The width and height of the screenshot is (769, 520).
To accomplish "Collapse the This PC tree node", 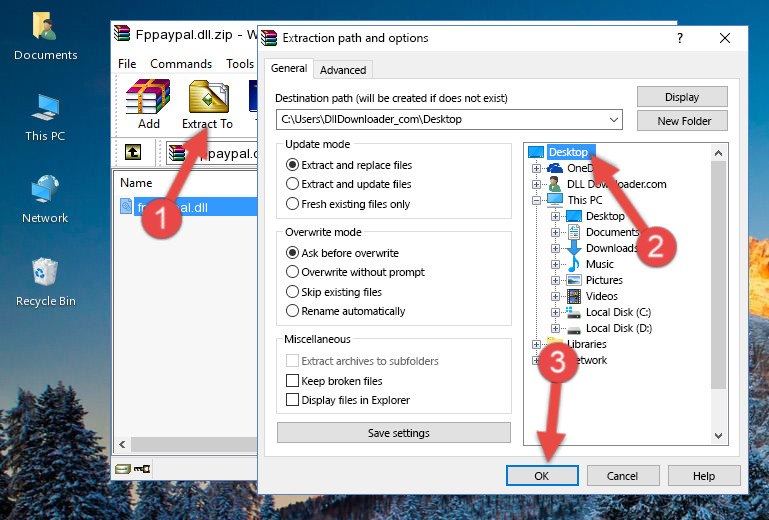I will pyautogui.click(x=536, y=200).
